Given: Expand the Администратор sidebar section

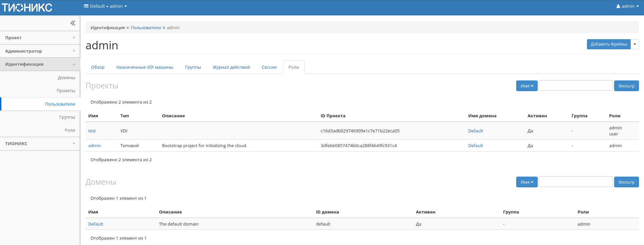Looking at the screenshot, I should [x=40, y=51].
